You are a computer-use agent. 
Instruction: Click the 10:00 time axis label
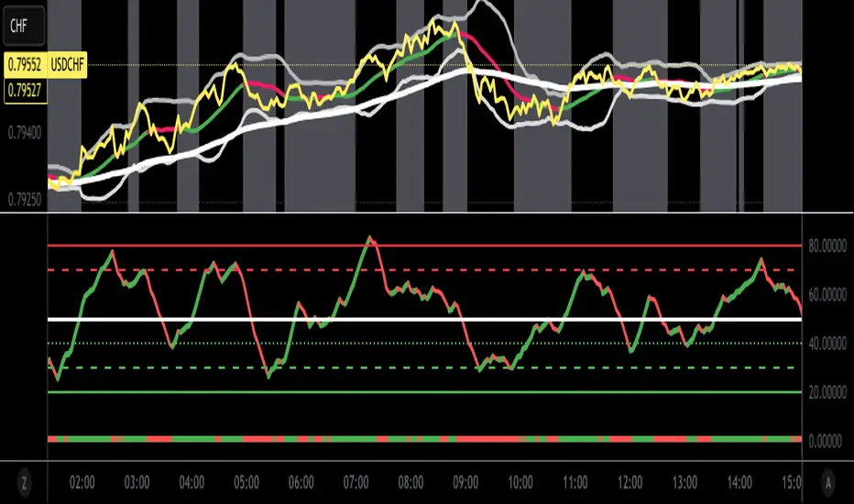point(520,482)
